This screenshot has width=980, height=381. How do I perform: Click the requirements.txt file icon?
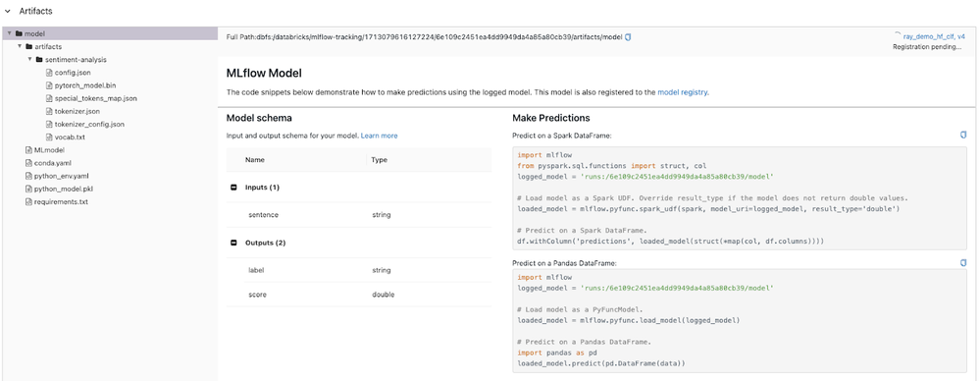click(x=28, y=202)
